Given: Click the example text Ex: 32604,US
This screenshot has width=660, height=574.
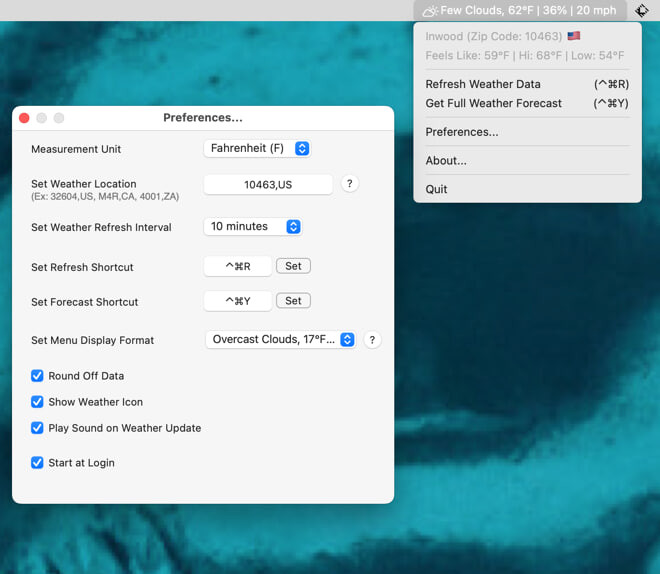Looking at the screenshot, I should tap(105, 197).
